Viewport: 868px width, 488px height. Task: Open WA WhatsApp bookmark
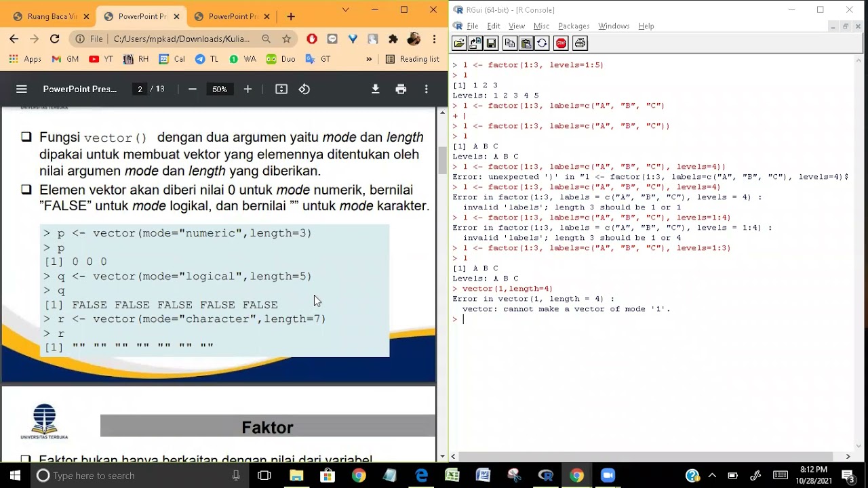point(243,59)
